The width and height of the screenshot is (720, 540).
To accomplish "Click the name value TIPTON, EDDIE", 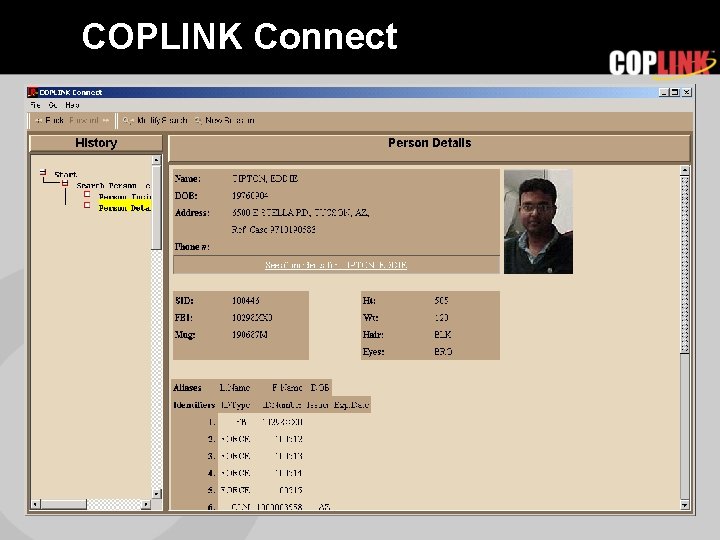I will tap(265, 179).
